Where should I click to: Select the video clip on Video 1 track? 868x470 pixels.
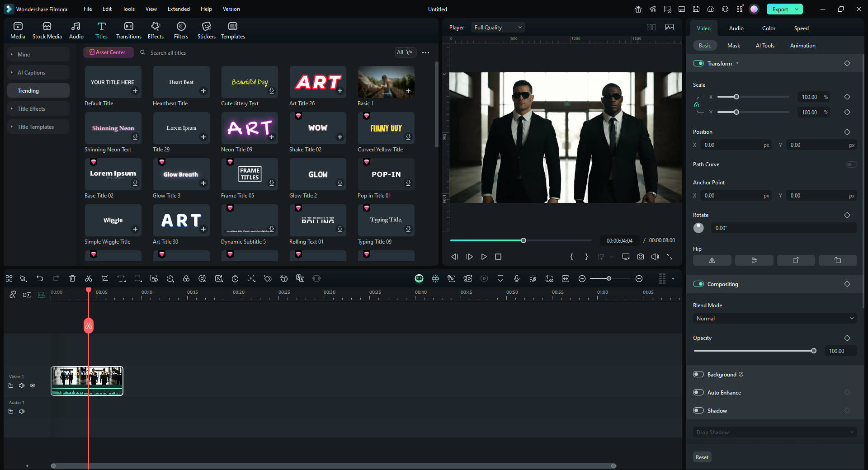87,381
